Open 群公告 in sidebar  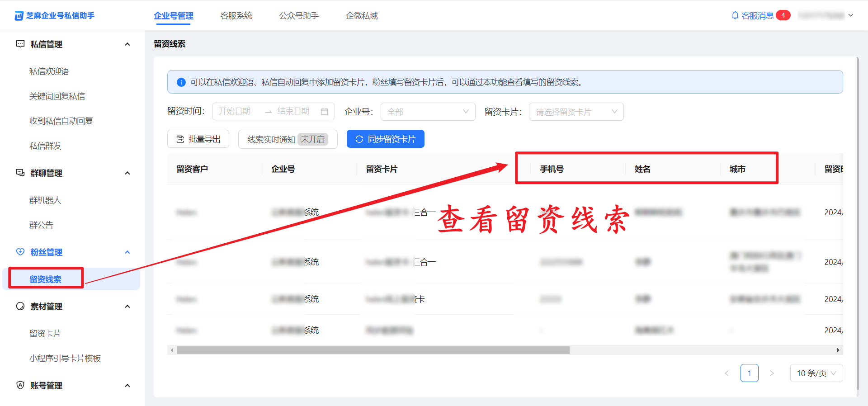(41, 225)
